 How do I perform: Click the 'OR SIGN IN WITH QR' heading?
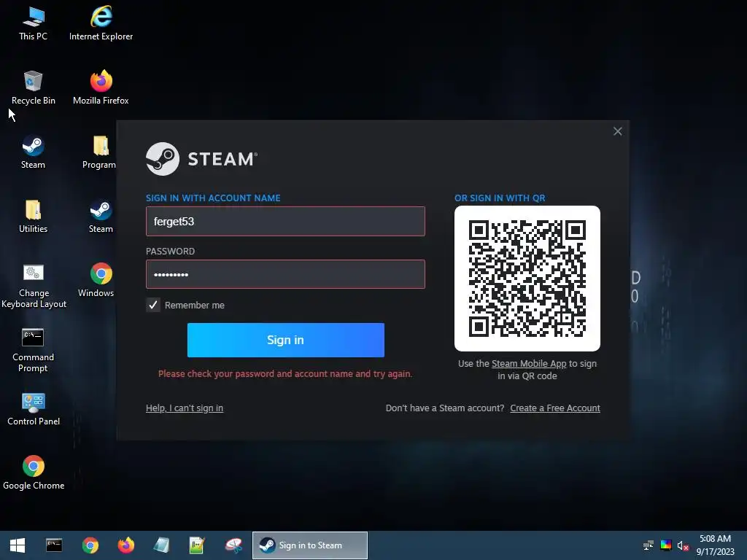point(500,198)
